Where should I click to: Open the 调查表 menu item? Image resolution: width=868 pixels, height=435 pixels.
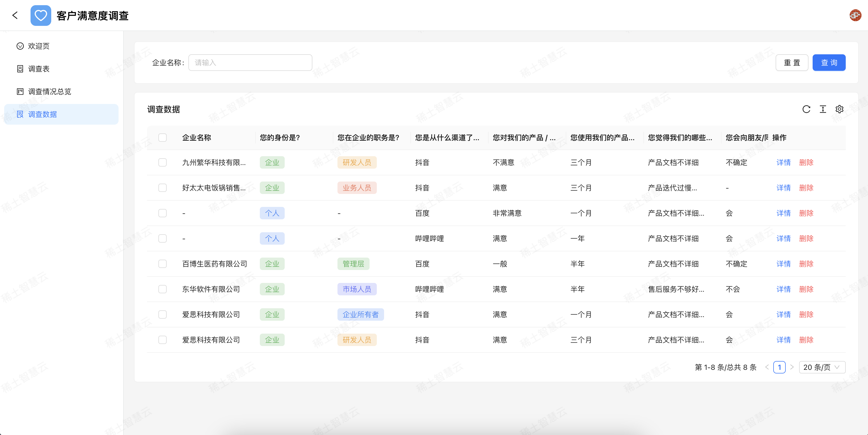coord(39,69)
